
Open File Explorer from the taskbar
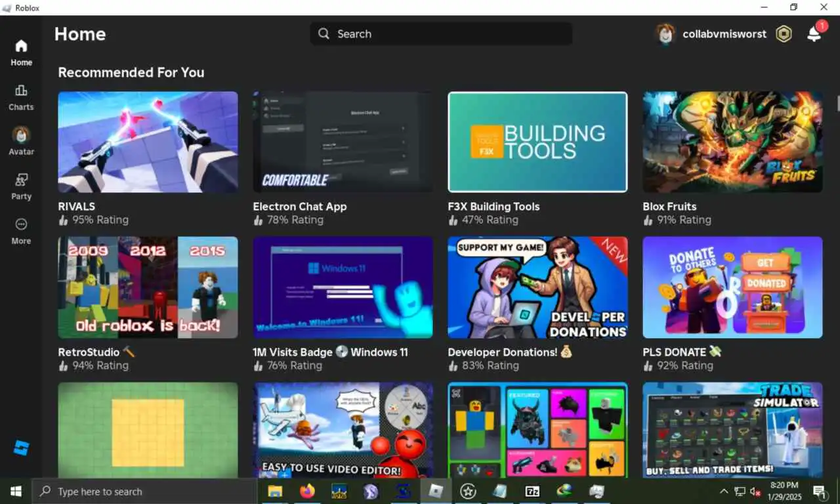pyautogui.click(x=275, y=491)
